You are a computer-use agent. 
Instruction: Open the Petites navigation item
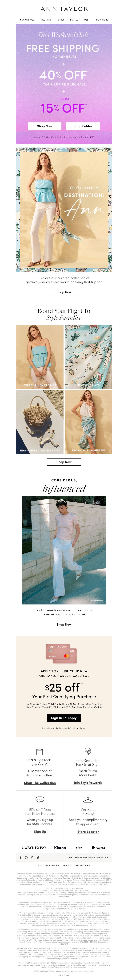point(74,20)
